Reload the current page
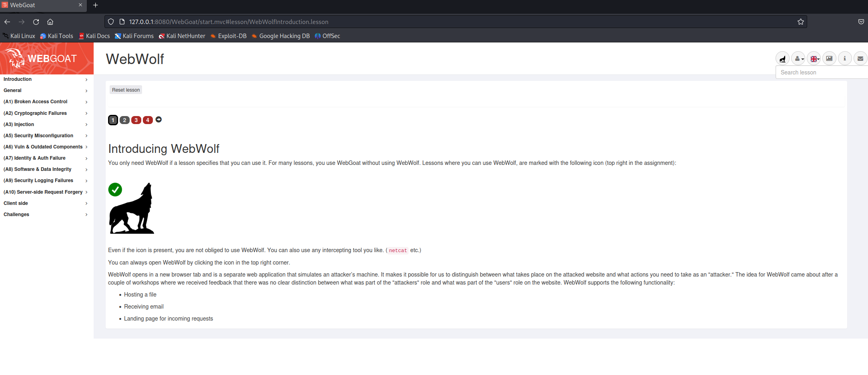 tap(36, 22)
